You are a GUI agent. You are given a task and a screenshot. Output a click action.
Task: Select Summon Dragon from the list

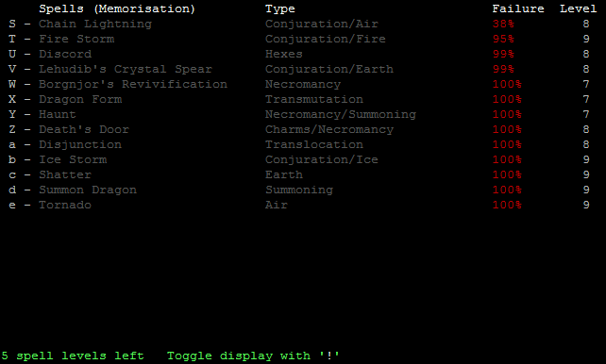pos(299,190)
